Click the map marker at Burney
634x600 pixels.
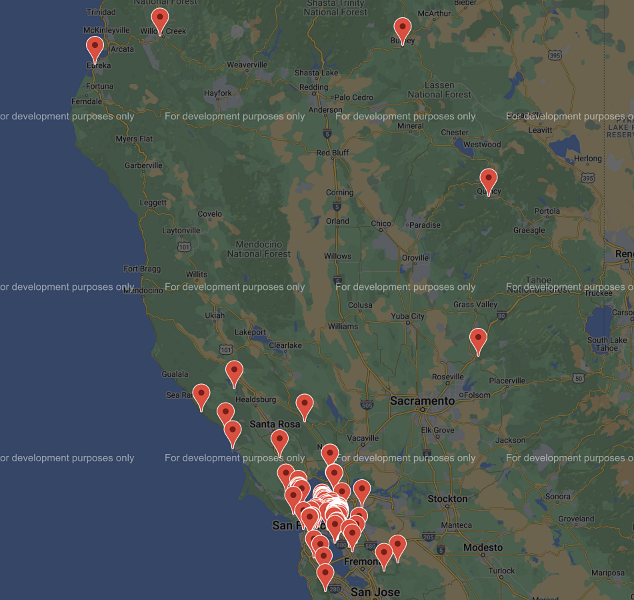tap(402, 31)
